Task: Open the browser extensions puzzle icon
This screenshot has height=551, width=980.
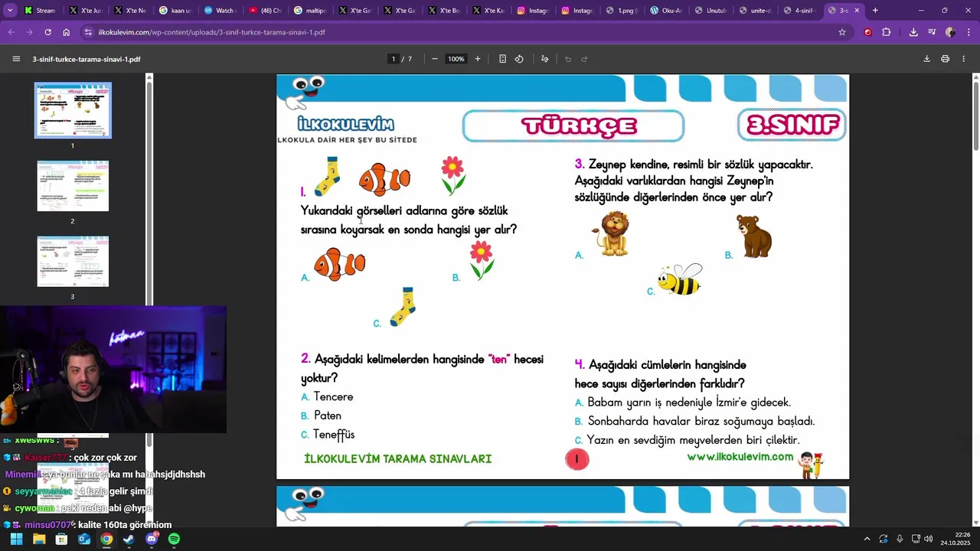Action: click(887, 32)
